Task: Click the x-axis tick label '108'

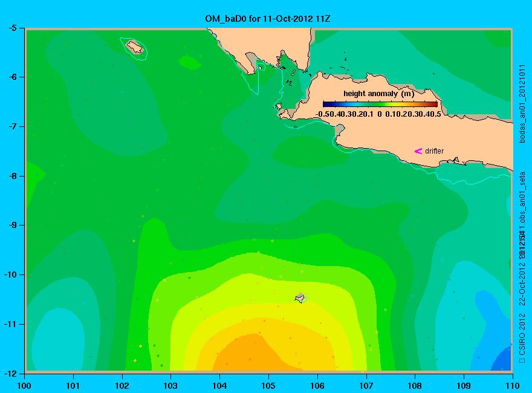Action: tap(415, 386)
